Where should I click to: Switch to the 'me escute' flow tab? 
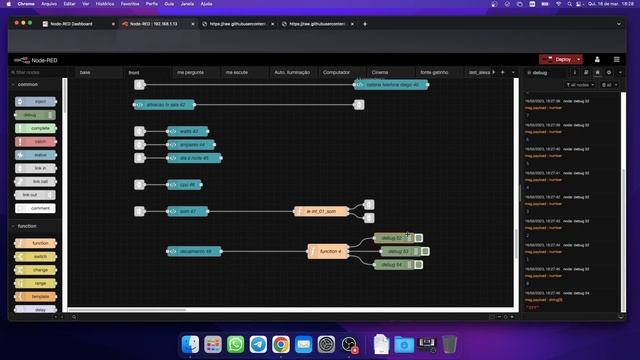point(245,72)
